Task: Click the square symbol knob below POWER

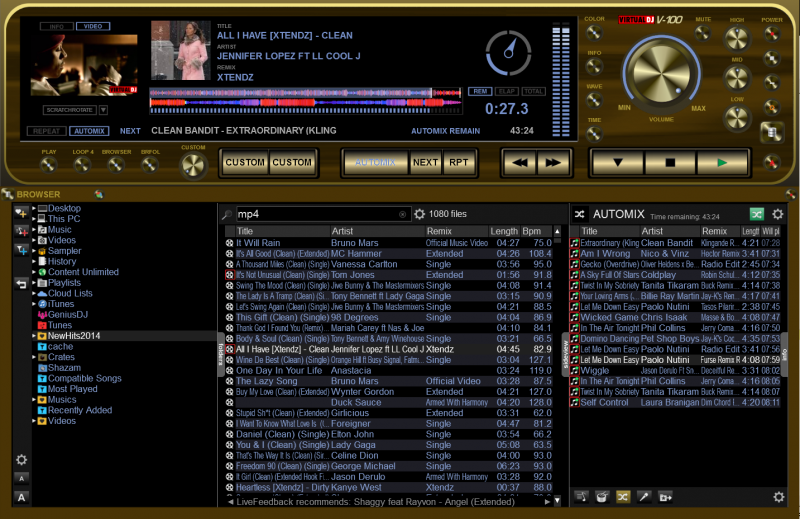Action: pos(771,58)
